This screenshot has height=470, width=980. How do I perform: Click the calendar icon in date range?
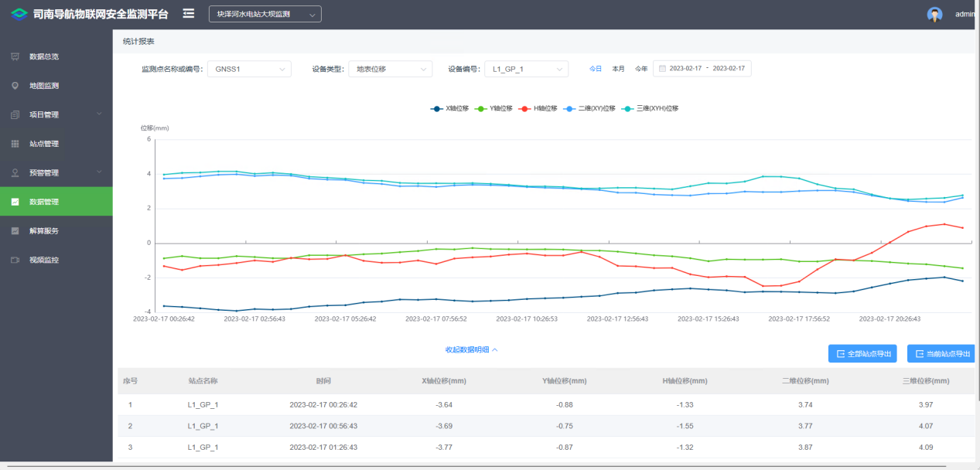(x=662, y=69)
